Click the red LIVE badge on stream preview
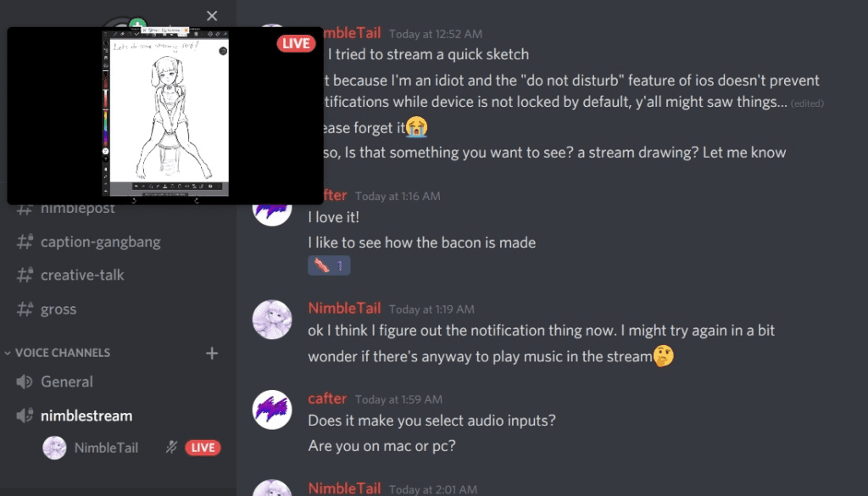The image size is (868, 496). [296, 43]
